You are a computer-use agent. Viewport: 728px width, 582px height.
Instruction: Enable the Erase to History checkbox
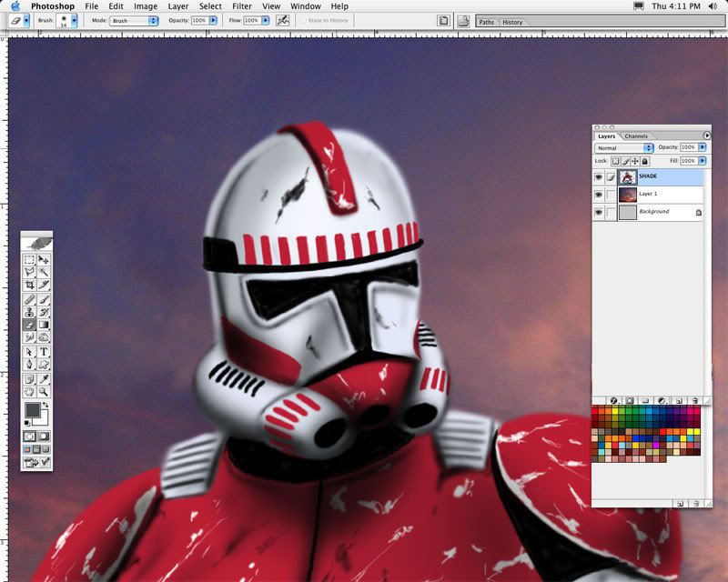point(304,20)
